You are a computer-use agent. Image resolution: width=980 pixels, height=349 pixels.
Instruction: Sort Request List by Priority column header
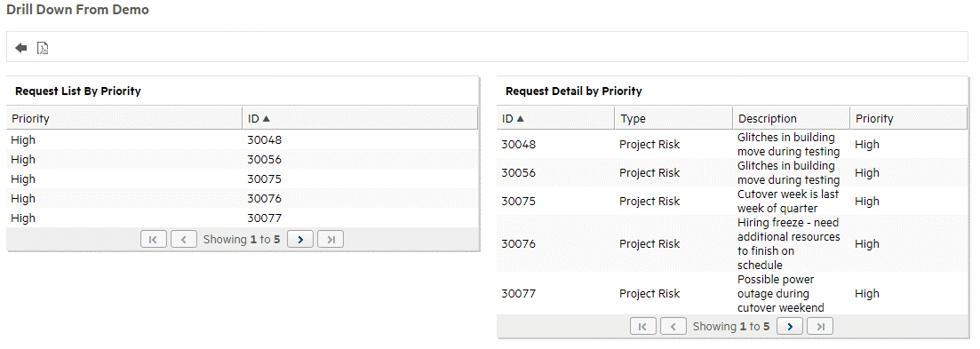click(x=125, y=118)
